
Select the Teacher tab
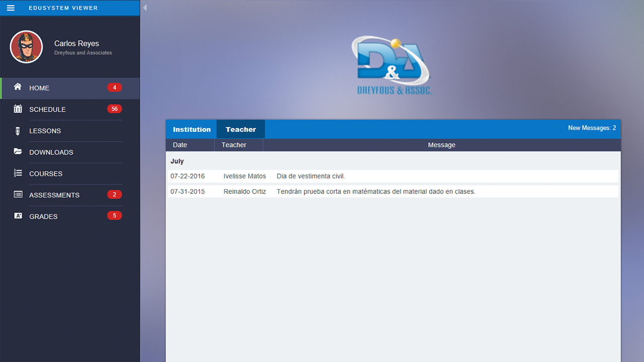[240, 129]
